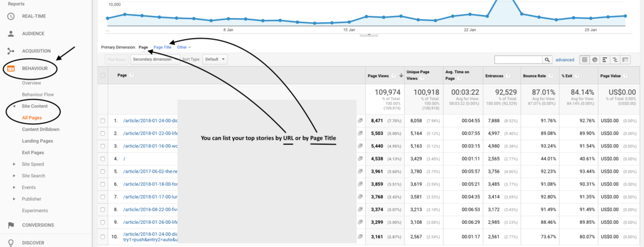Screen dimensions: 644x247
Task: Open the Audience reports person icon
Action: [x=11, y=34]
